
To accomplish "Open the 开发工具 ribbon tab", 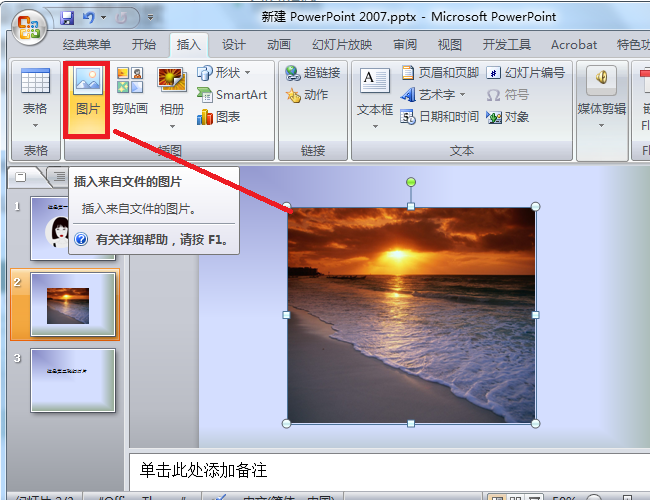I will [507, 45].
